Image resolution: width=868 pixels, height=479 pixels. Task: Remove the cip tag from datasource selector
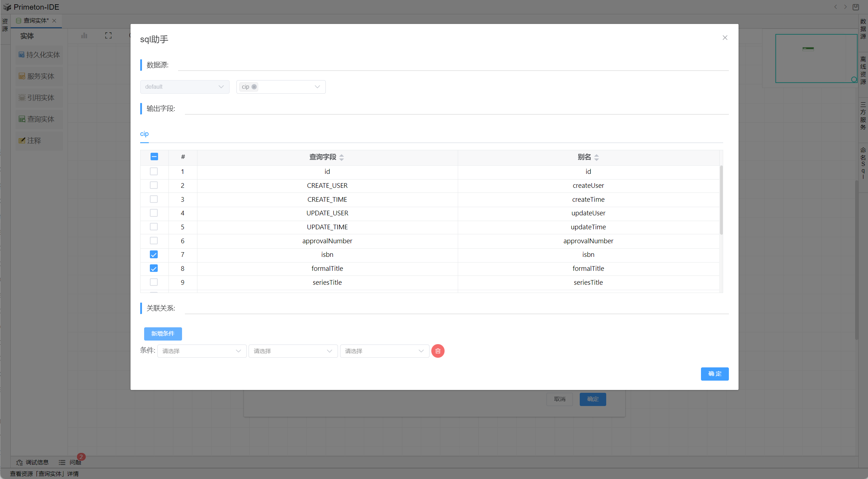point(254,87)
